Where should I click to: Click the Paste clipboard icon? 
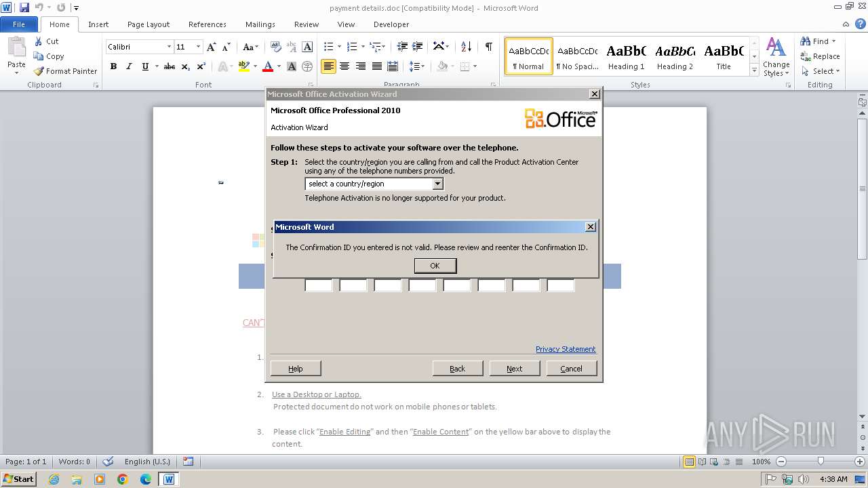(16, 47)
